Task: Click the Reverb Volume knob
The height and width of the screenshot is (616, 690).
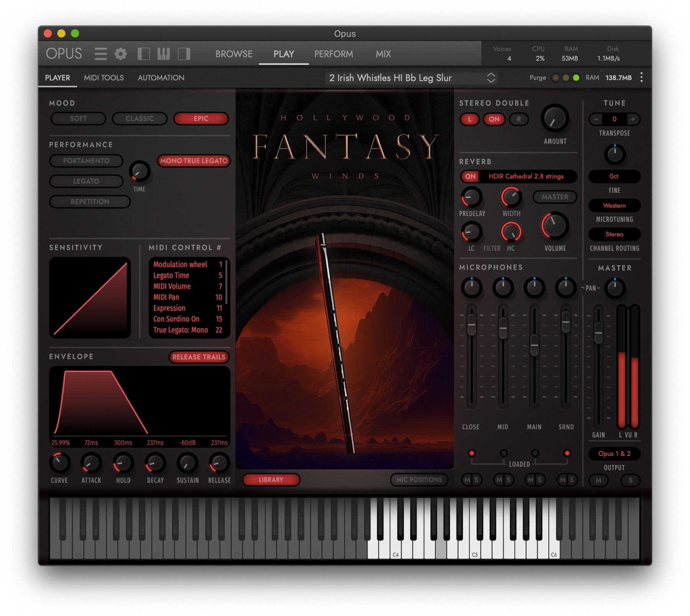Action: (554, 226)
